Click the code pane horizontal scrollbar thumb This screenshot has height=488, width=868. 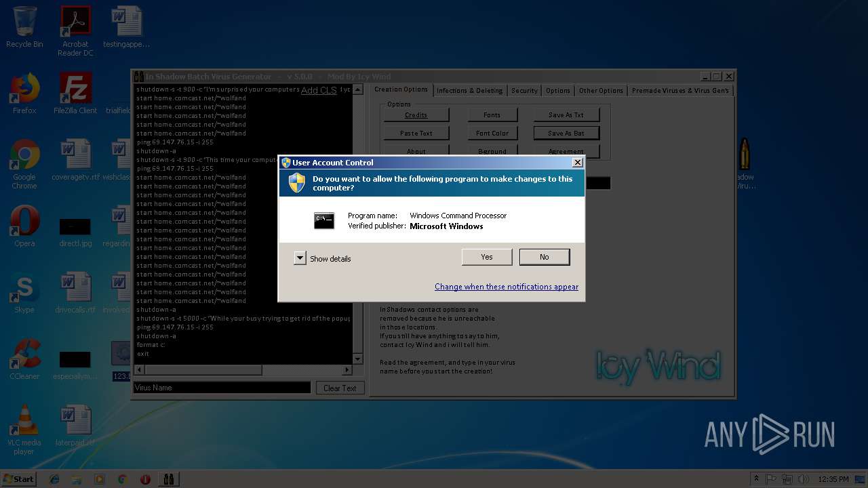(203, 370)
